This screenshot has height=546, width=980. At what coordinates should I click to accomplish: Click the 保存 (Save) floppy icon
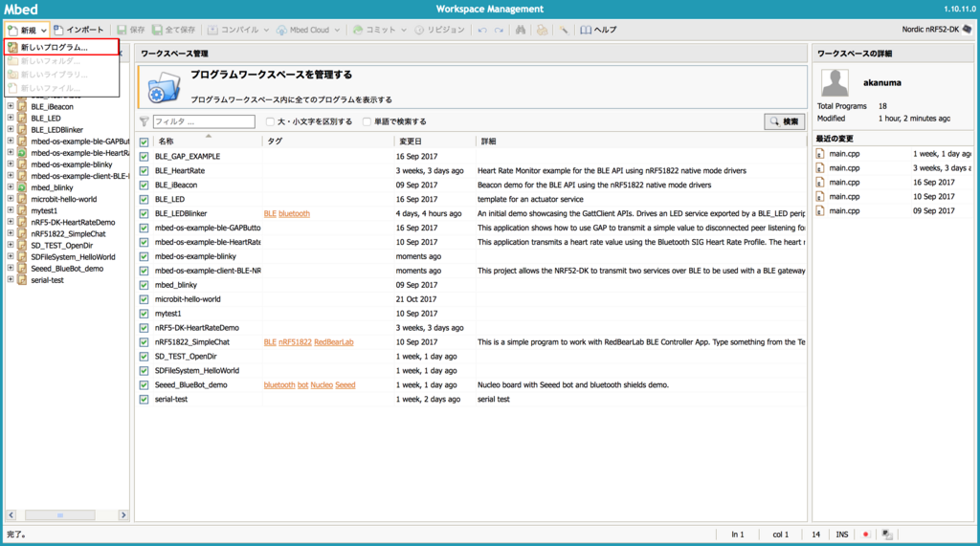[x=122, y=30]
